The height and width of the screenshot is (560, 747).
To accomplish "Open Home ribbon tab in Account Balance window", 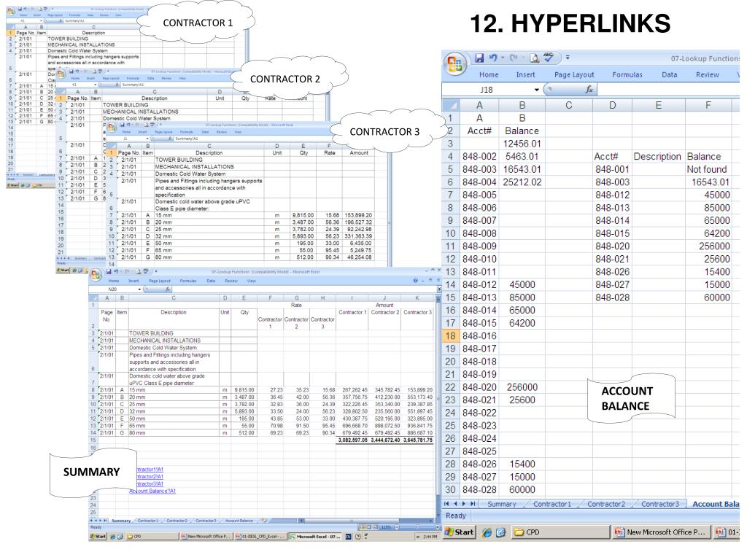I will click(489, 75).
